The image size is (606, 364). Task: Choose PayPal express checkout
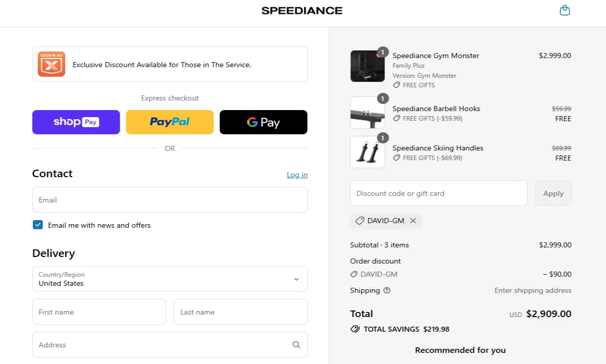pos(170,122)
